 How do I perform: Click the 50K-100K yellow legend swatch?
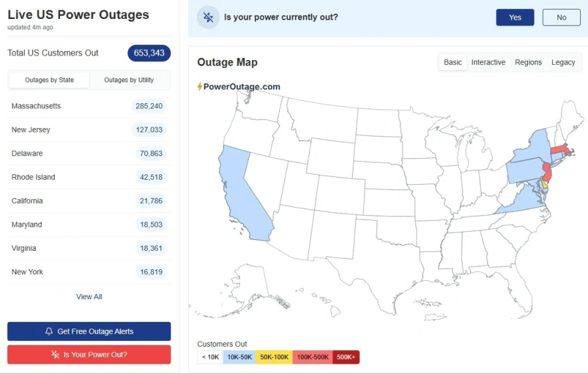click(x=274, y=357)
